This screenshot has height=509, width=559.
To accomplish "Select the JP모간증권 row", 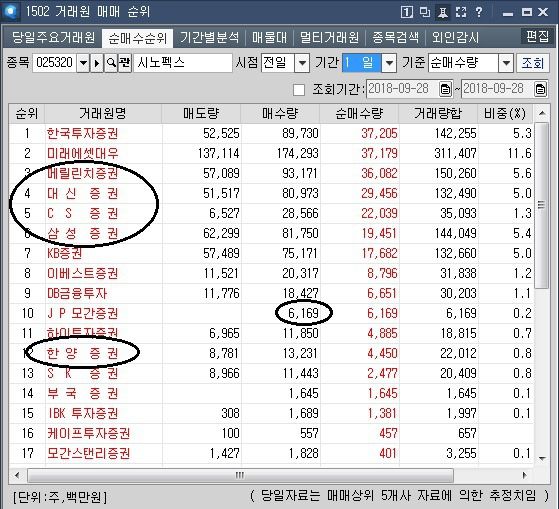I will click(x=271, y=313).
